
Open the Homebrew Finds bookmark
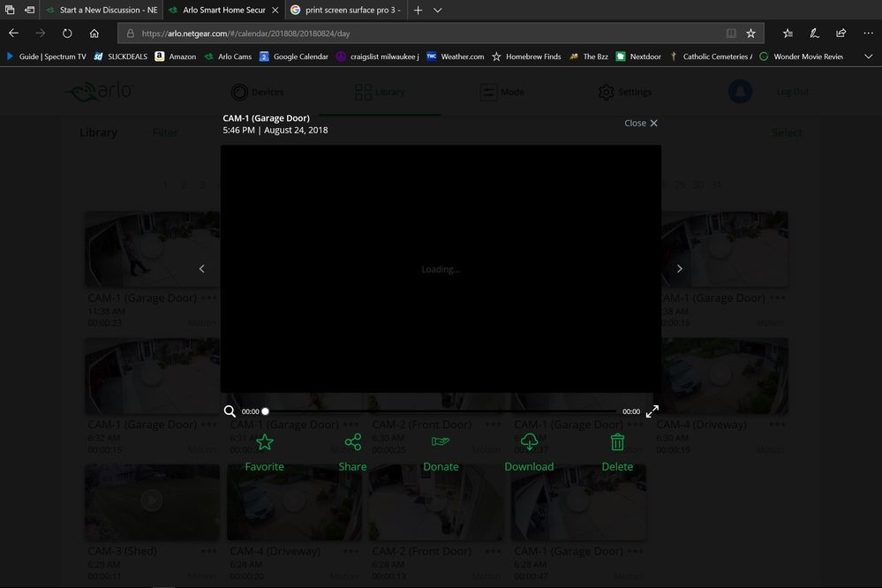pos(526,57)
